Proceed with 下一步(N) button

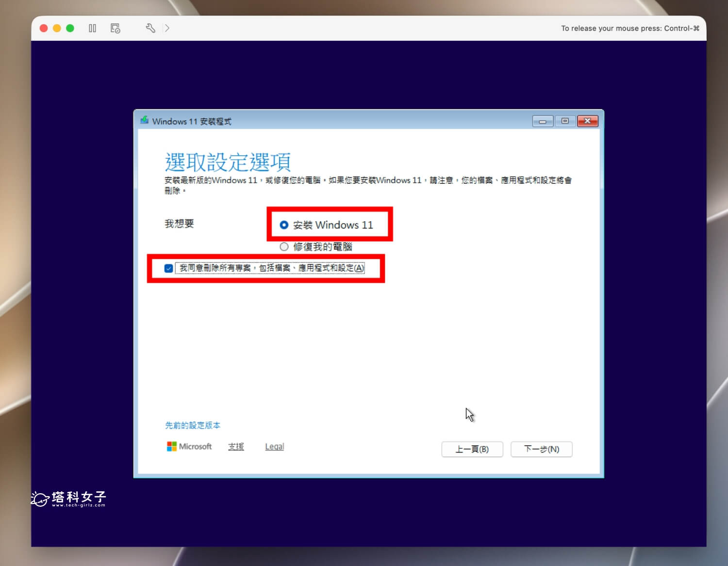pos(542,449)
